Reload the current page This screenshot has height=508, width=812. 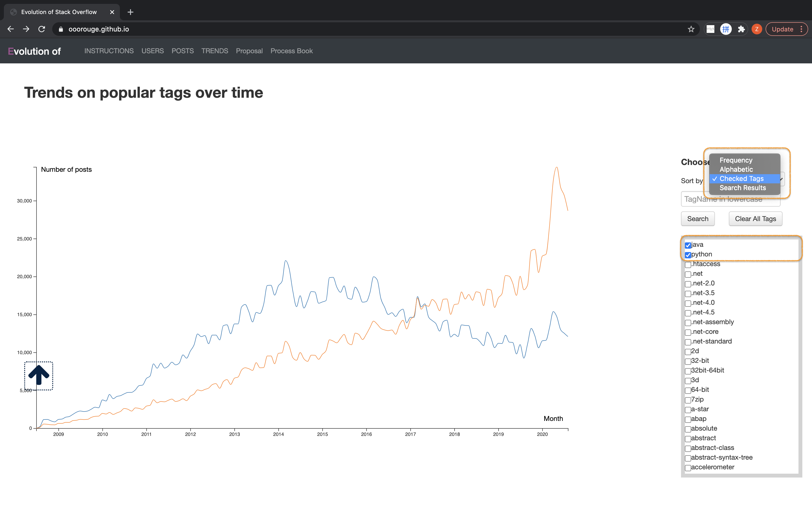click(x=42, y=29)
